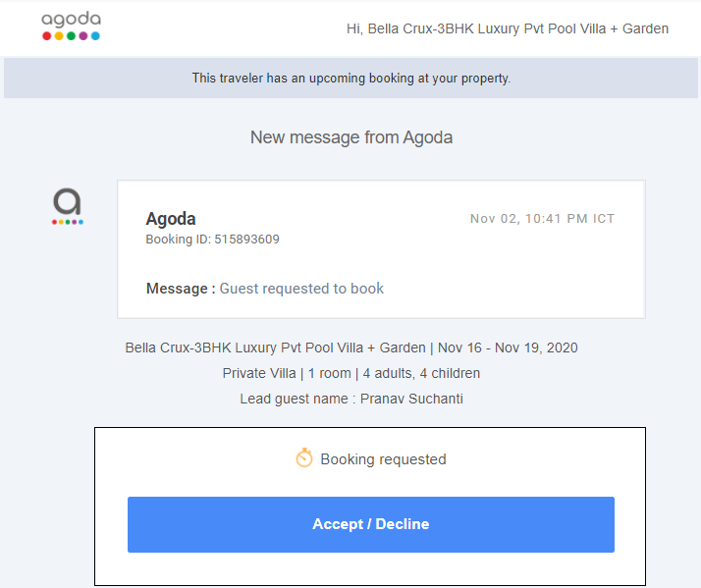Screen dimensions: 701x588
Task: Select the Booking ID: 515893609 text
Action: click(x=212, y=240)
